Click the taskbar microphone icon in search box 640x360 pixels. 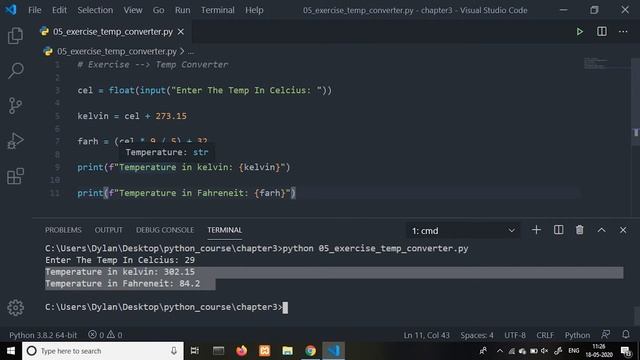(174, 351)
